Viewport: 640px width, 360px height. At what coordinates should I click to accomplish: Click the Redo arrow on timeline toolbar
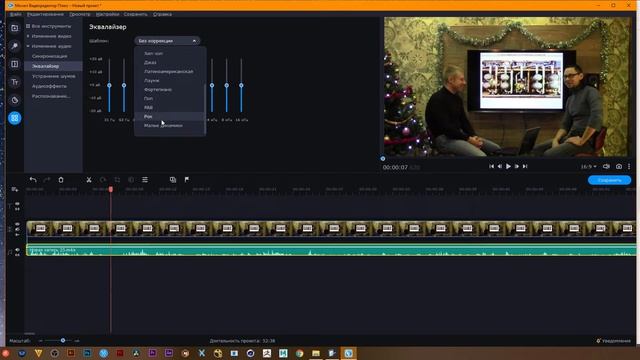pos(47,180)
